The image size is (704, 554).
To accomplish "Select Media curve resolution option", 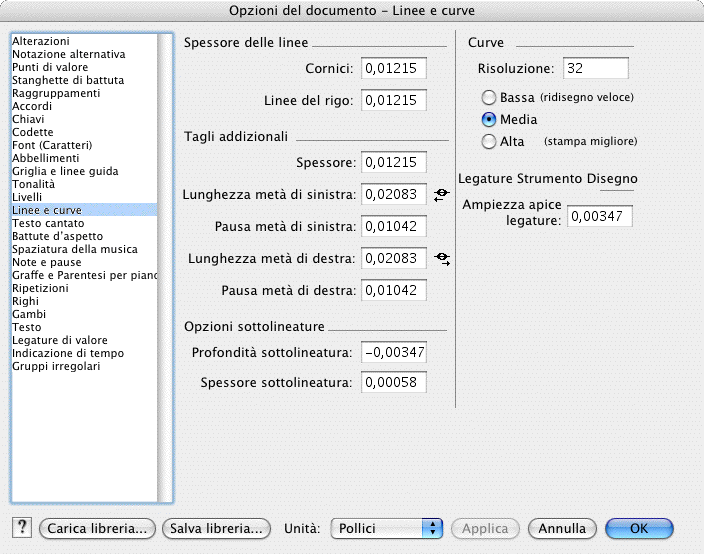I will [489, 120].
